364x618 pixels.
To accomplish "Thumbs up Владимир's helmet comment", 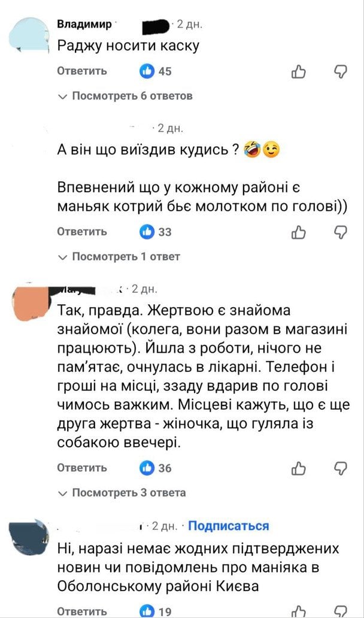I will pyautogui.click(x=298, y=72).
